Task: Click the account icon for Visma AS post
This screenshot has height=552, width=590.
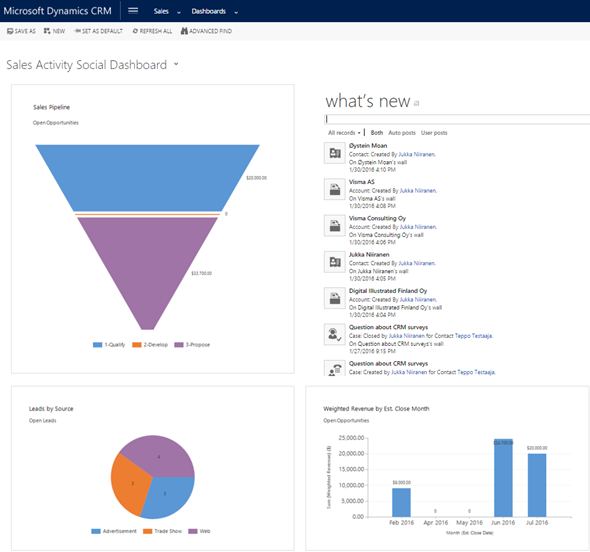Action: point(335,189)
